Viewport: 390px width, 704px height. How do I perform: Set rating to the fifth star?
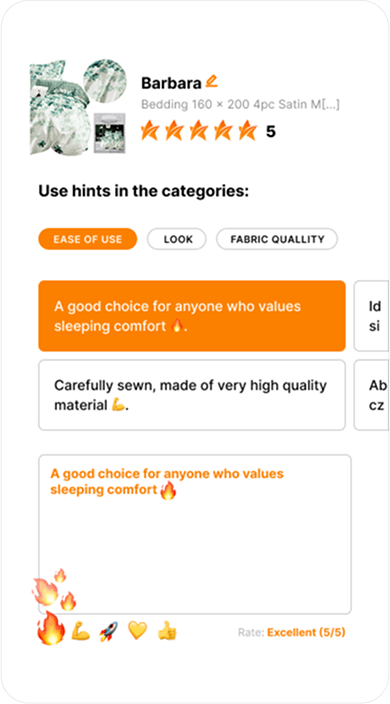point(247,131)
